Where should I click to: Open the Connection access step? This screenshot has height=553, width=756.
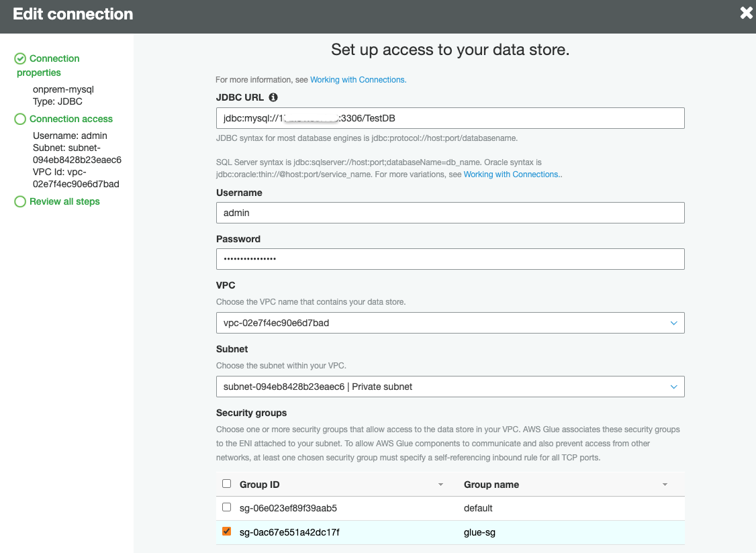pos(71,119)
